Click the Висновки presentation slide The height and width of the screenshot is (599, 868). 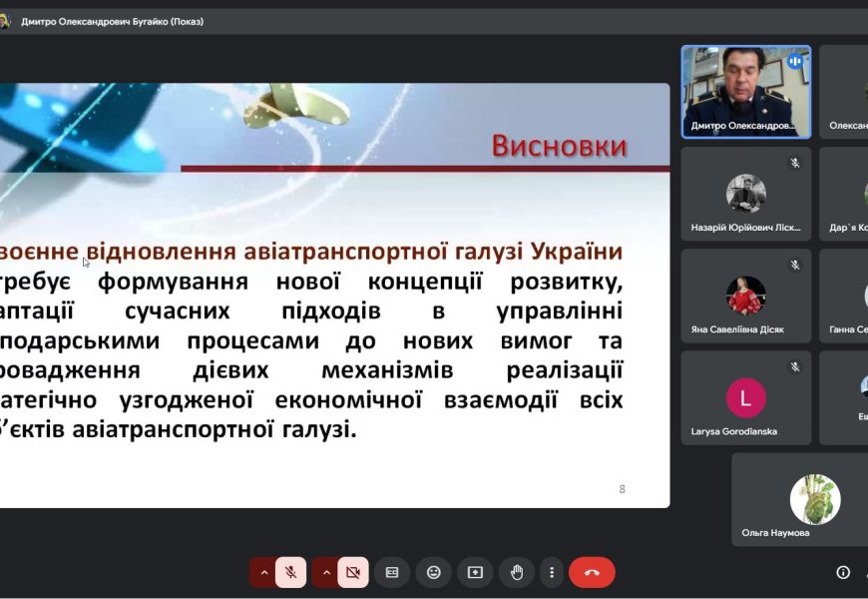click(334, 296)
